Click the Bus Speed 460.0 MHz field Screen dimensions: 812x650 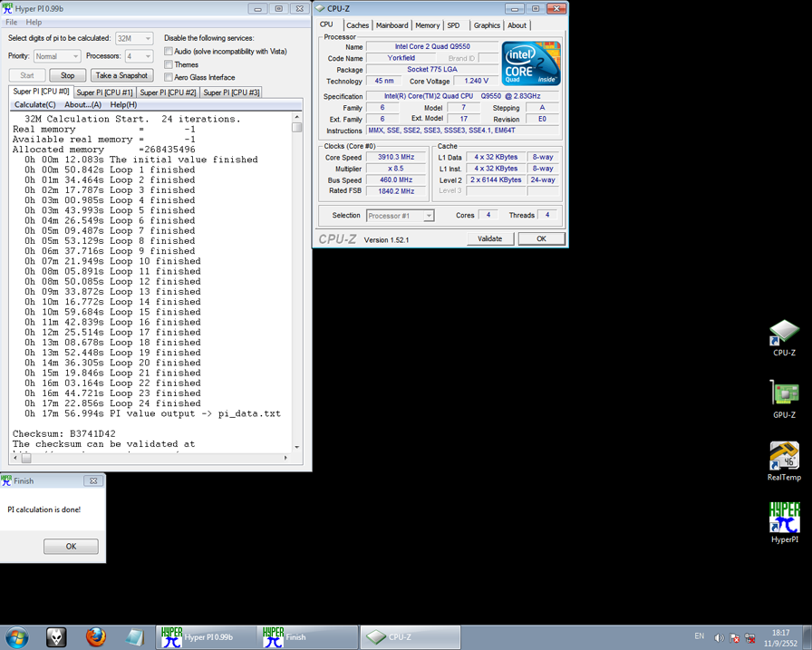[396, 179]
